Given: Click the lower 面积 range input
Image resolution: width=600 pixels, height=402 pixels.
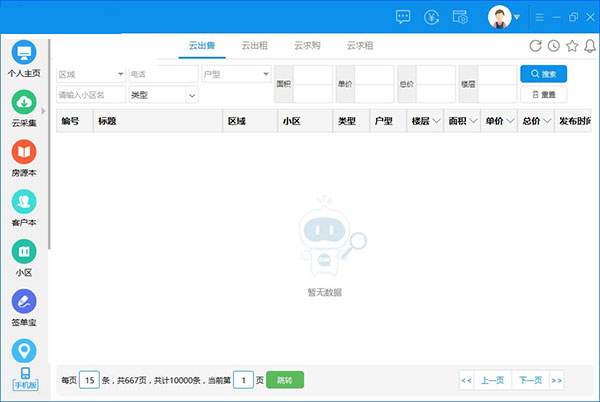Looking at the screenshot, I should [313, 94].
